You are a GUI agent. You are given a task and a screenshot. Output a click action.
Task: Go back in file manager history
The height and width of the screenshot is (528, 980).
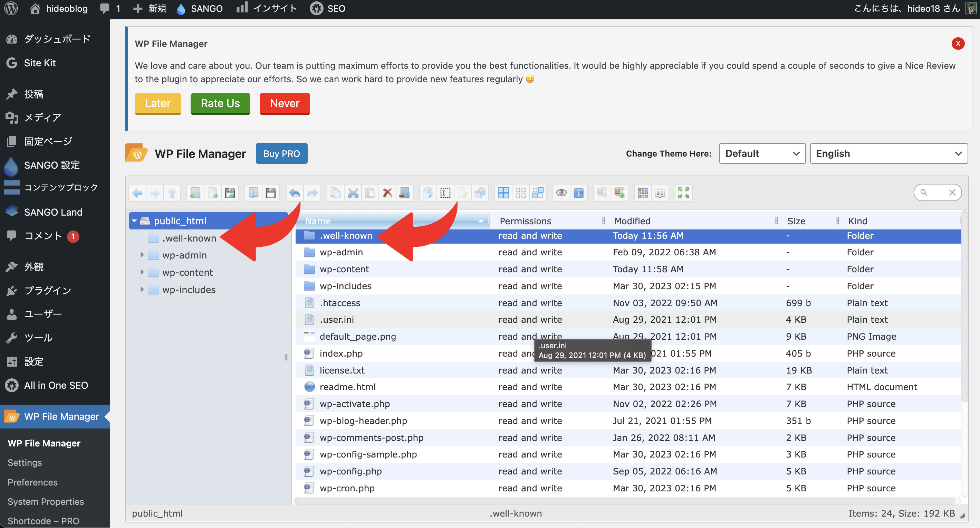tap(138, 193)
